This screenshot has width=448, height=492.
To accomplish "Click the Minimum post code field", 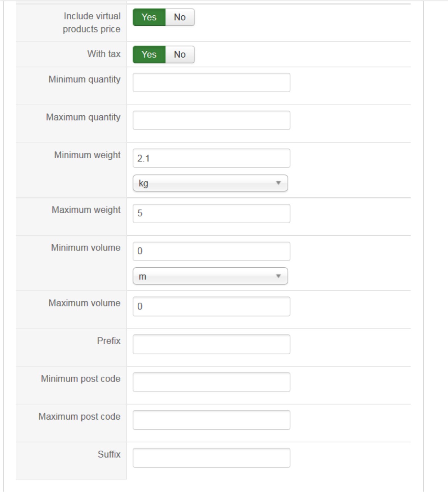I will pos(211,382).
